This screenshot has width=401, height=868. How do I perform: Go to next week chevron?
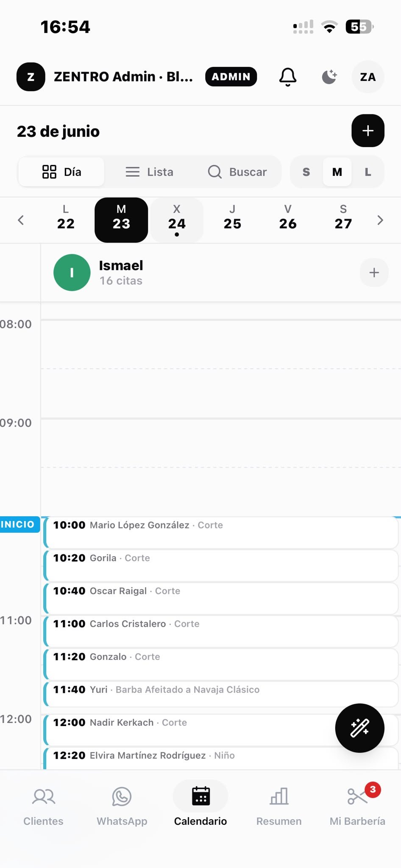coord(380,220)
